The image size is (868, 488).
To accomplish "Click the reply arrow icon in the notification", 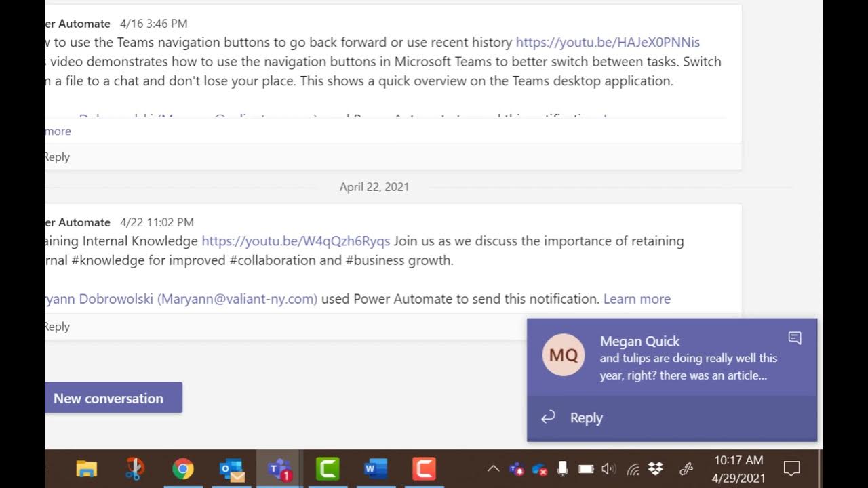I will tap(548, 418).
